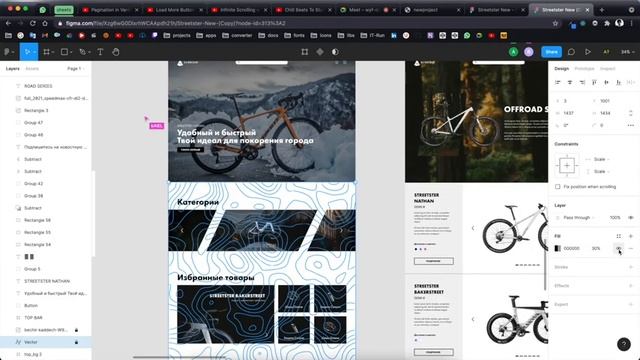The height and width of the screenshot is (360, 640).
Task: Click align right icon
Action: click(x=582, y=82)
